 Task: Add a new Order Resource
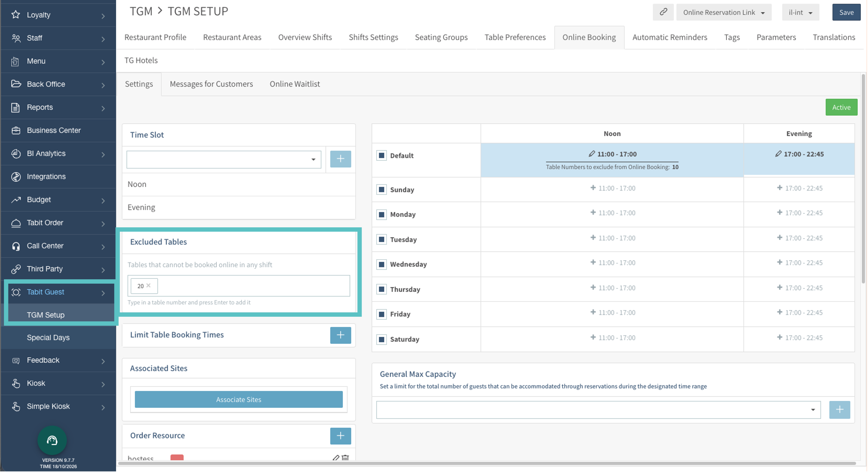[x=340, y=436]
